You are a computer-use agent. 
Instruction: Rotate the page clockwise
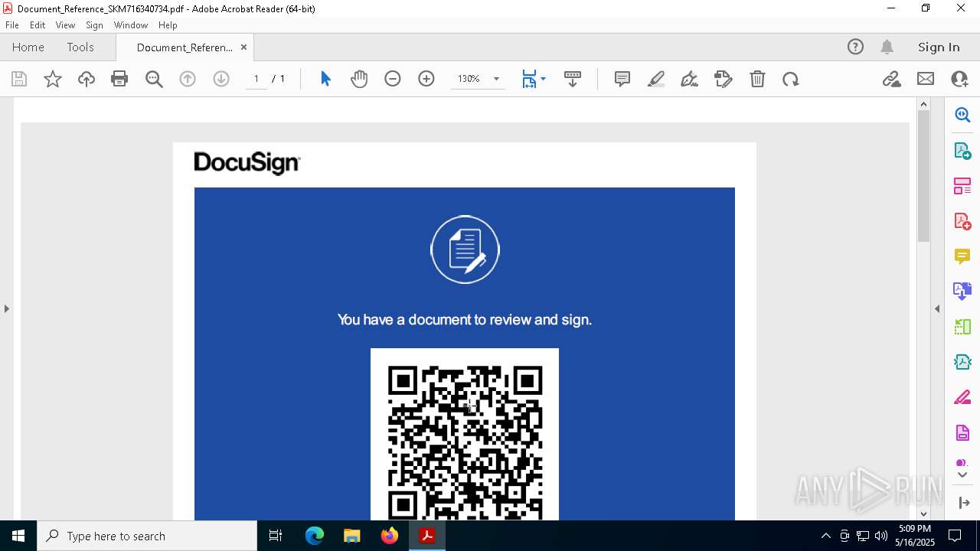coord(791,79)
